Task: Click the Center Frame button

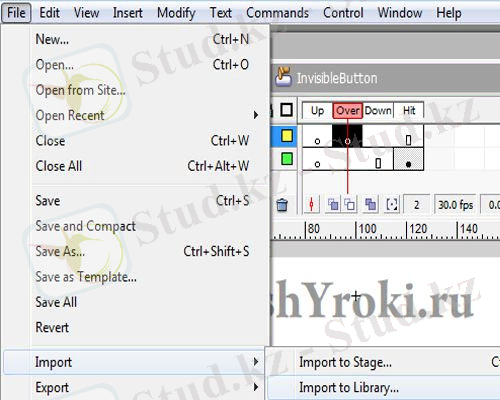Action: [x=311, y=204]
